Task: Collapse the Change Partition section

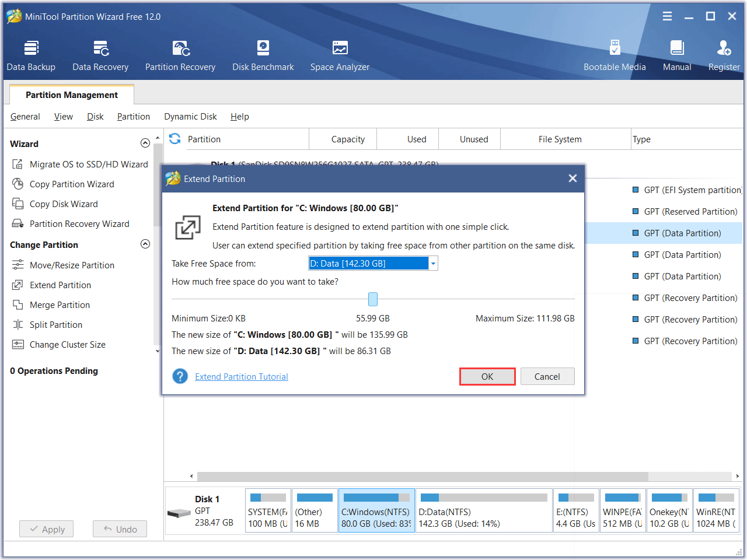Action: (145, 244)
